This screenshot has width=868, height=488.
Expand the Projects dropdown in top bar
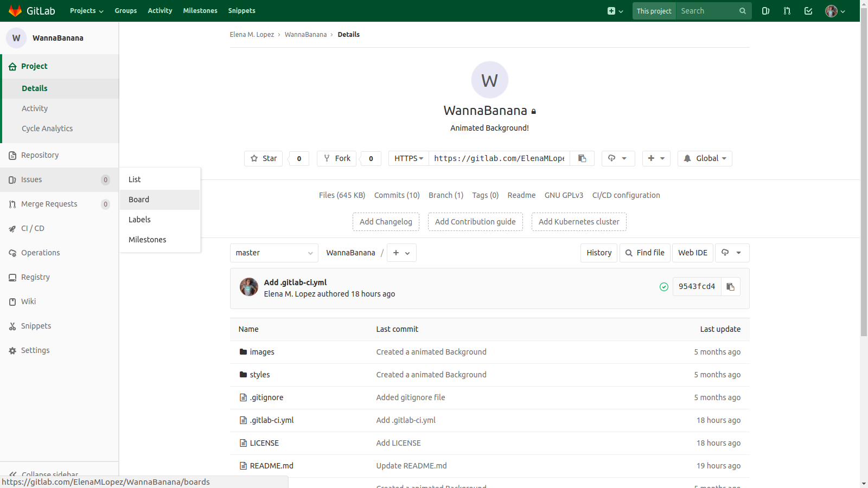86,11
